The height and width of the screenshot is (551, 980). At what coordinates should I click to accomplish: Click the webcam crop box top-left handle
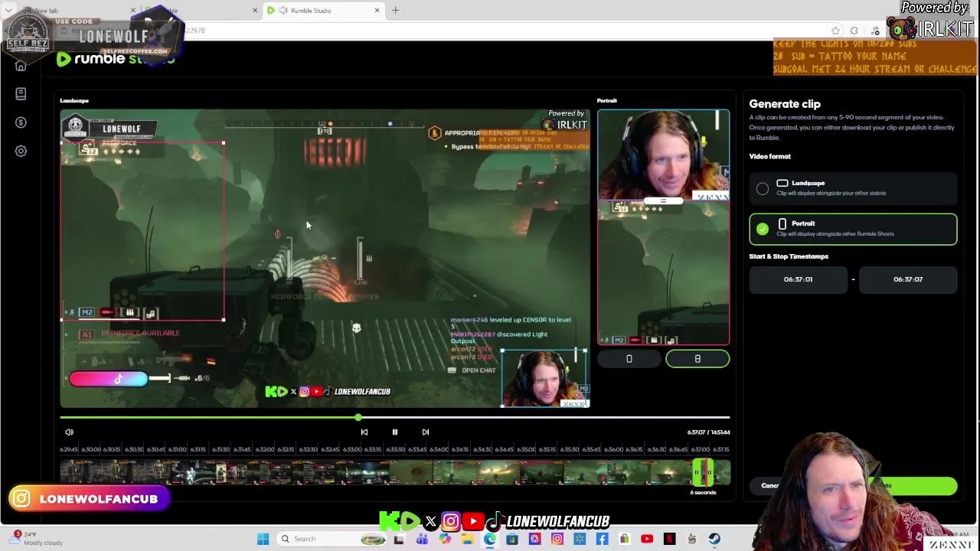coord(502,351)
